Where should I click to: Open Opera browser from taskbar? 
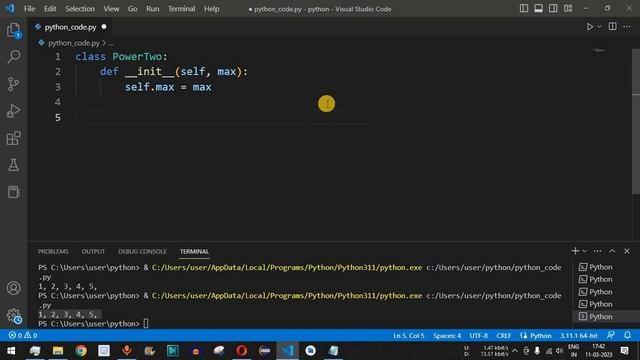(242, 351)
